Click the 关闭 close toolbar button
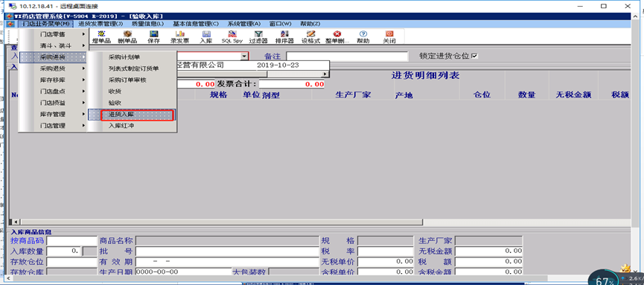644x285 pixels. 389,37
